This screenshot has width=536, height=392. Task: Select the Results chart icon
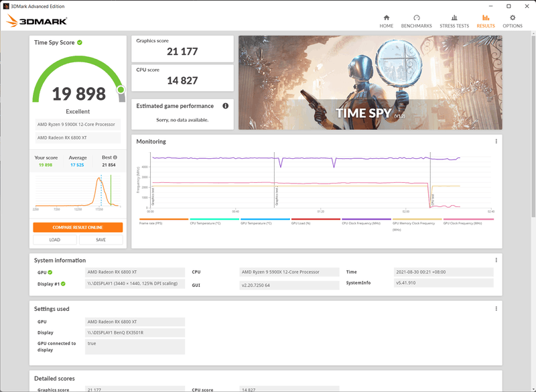tap(486, 18)
